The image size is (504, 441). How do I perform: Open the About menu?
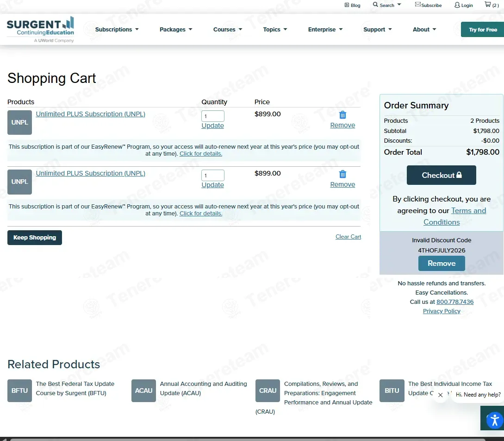[424, 29]
